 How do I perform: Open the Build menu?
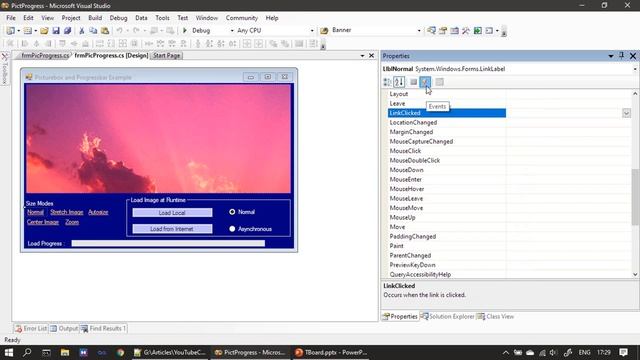point(95,18)
